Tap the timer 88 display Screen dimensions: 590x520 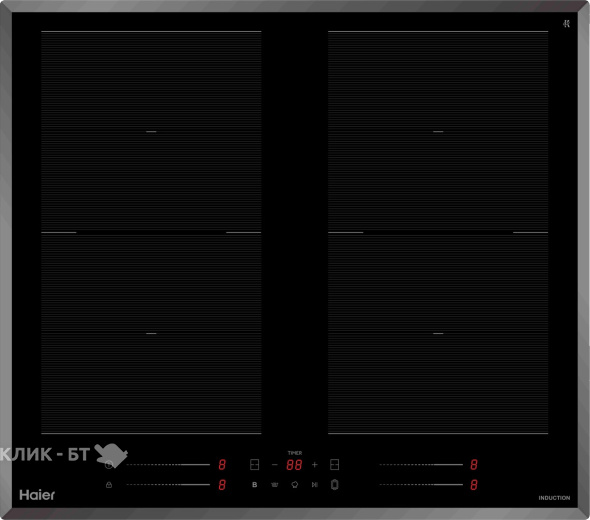point(294,465)
